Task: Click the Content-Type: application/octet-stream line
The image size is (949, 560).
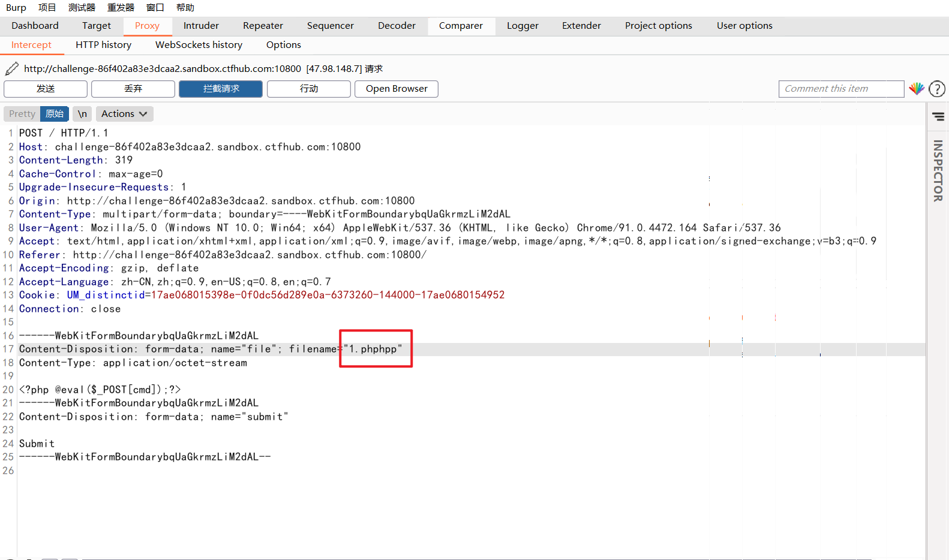Action: (133, 363)
